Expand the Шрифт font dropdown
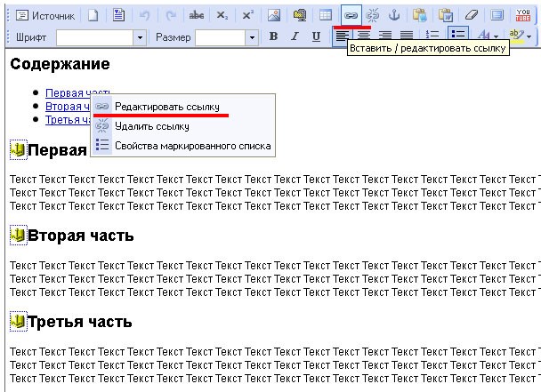541x392 pixels. pyautogui.click(x=140, y=37)
